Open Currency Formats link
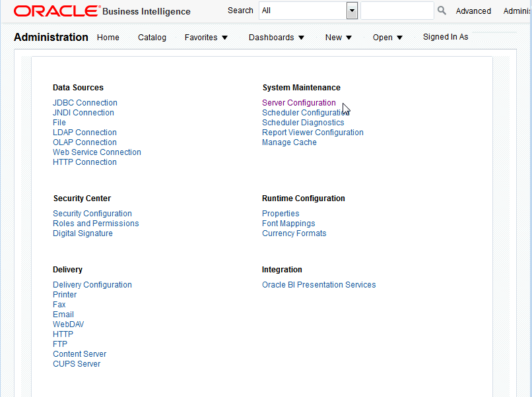Viewport: 532px width, 397px height. click(x=294, y=233)
